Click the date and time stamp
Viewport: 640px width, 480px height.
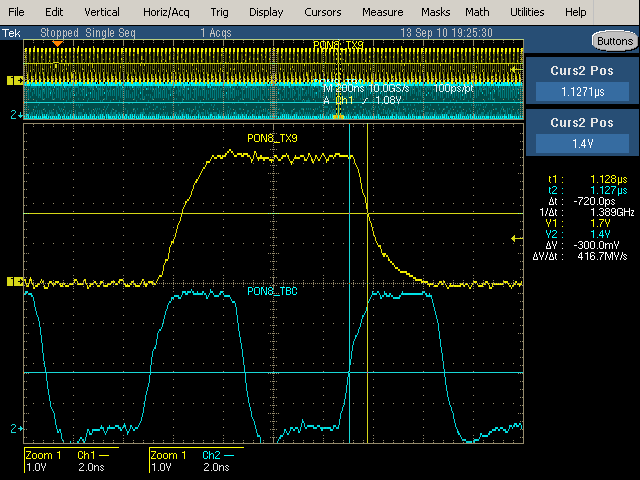pos(447,33)
